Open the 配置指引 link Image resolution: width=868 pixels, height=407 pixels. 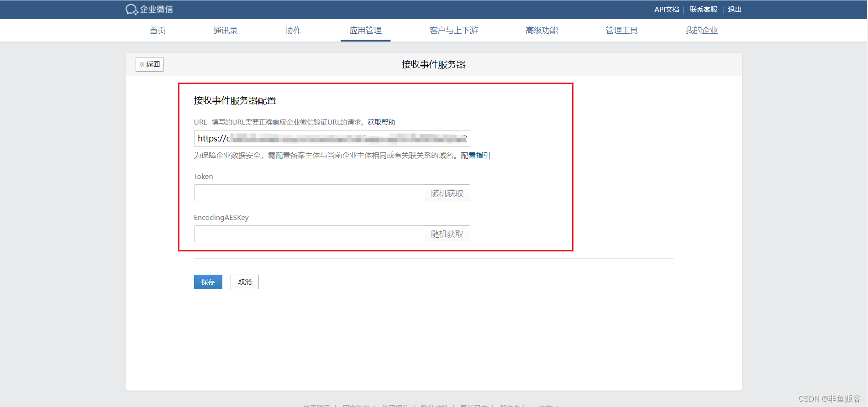click(x=475, y=156)
